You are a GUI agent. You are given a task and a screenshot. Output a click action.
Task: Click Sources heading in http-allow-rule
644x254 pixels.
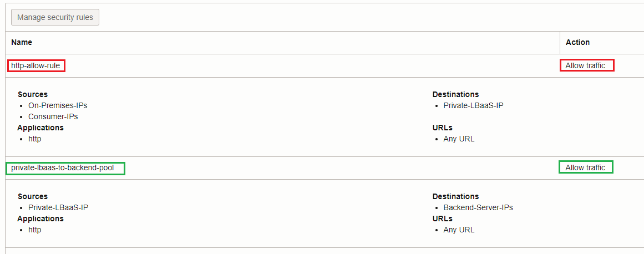click(33, 94)
